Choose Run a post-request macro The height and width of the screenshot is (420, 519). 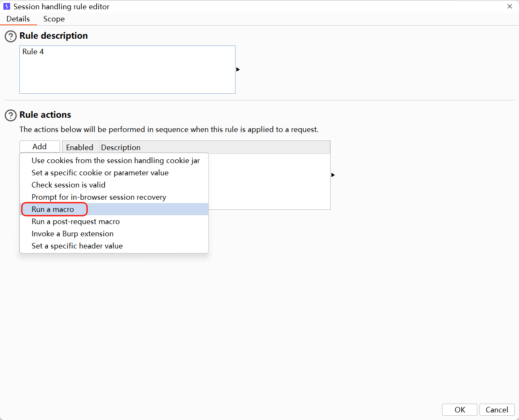pos(76,222)
